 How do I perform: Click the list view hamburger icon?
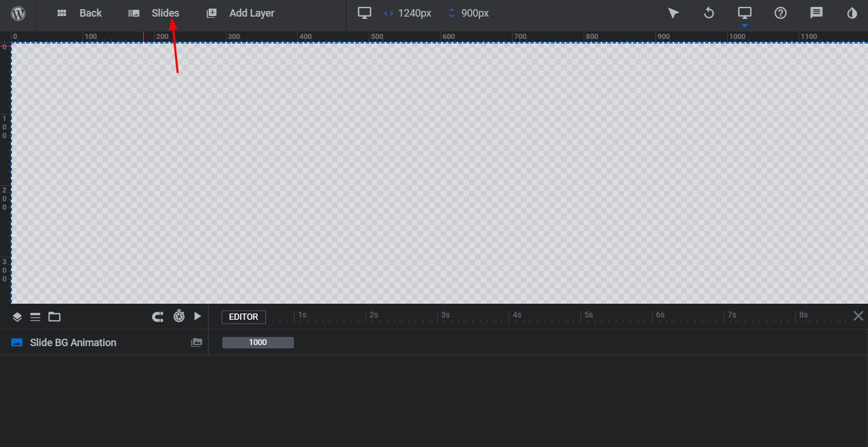coord(36,317)
